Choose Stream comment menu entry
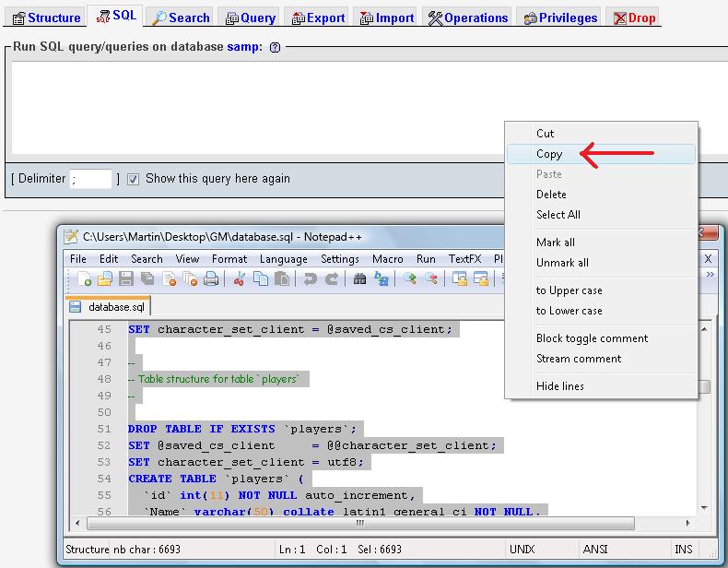 [601, 359]
